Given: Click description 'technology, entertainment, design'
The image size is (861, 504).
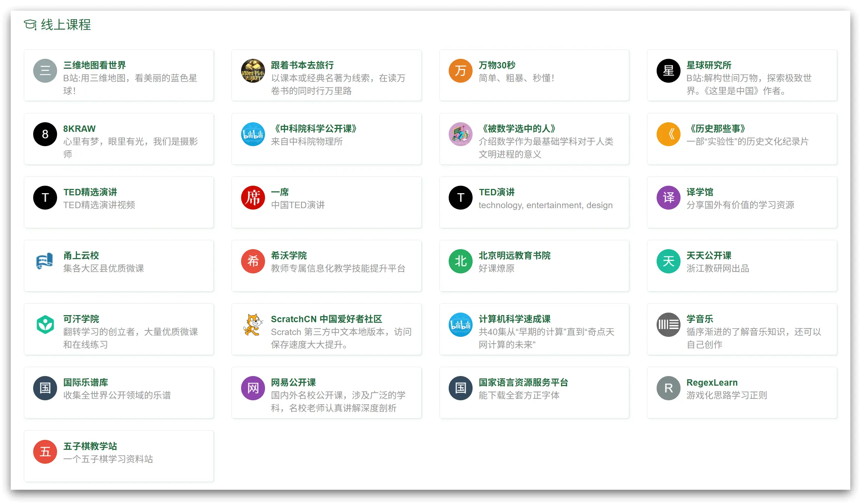Looking at the screenshot, I should pyautogui.click(x=545, y=205).
